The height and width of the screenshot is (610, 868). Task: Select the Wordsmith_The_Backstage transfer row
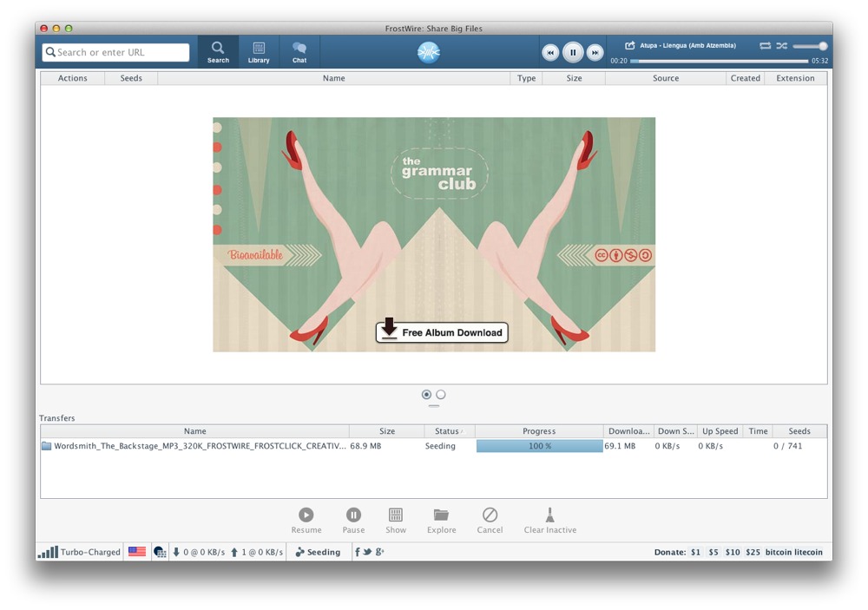(433, 446)
